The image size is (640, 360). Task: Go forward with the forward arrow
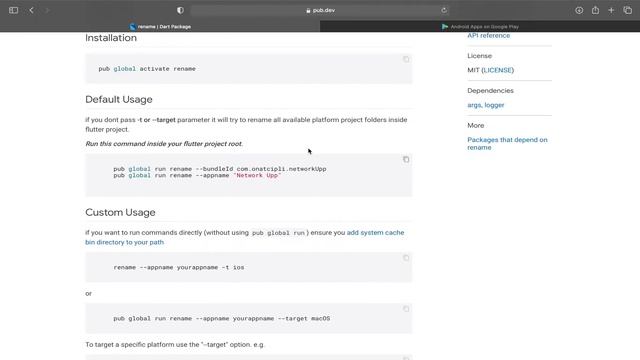click(47, 10)
